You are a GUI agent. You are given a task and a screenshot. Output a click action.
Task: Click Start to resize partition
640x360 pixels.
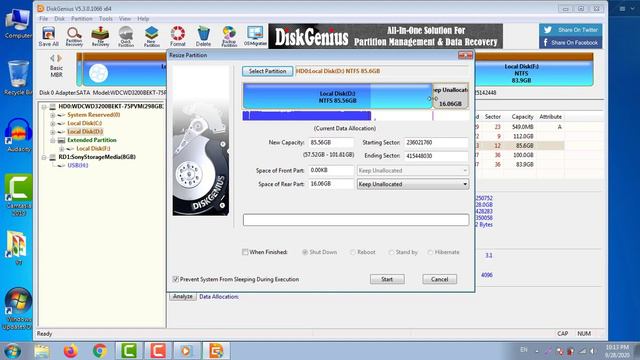(x=387, y=279)
